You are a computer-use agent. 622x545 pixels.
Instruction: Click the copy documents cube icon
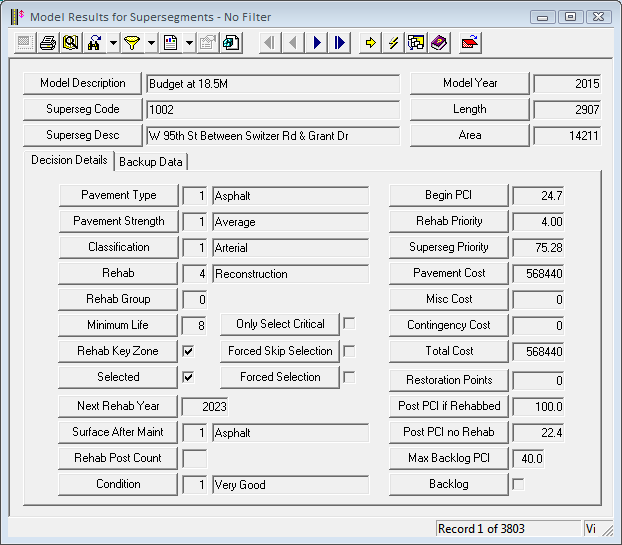231,42
